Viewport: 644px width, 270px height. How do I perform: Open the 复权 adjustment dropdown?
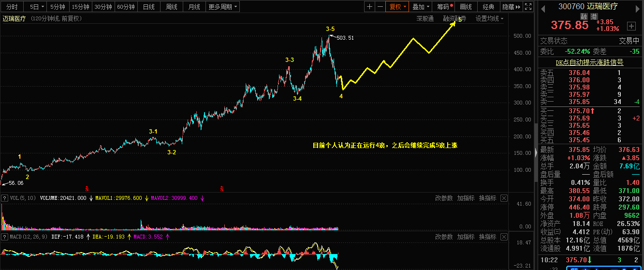pos(397,7)
